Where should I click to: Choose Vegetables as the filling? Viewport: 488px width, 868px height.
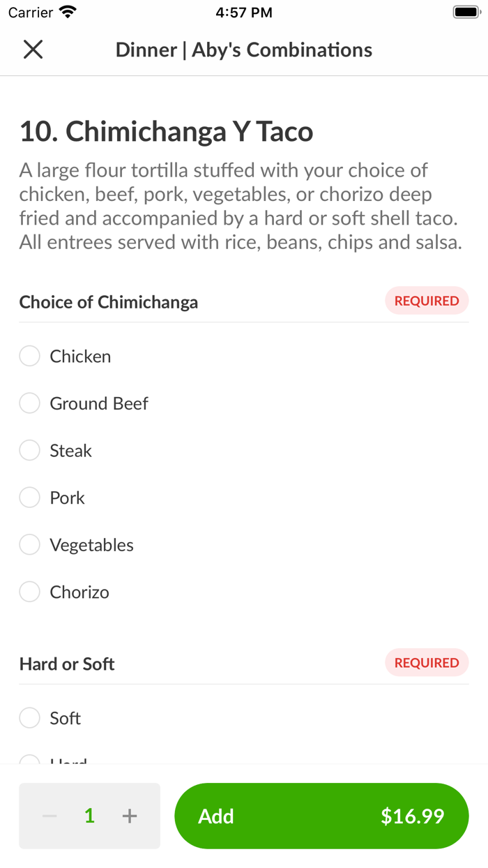pos(30,545)
